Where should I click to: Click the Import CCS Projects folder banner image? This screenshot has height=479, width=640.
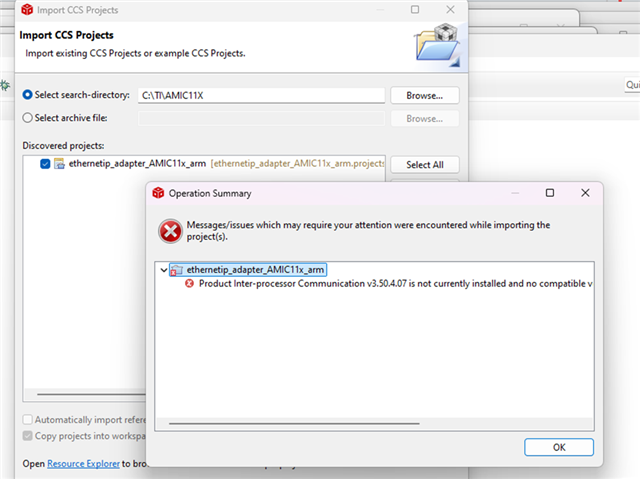click(438, 46)
